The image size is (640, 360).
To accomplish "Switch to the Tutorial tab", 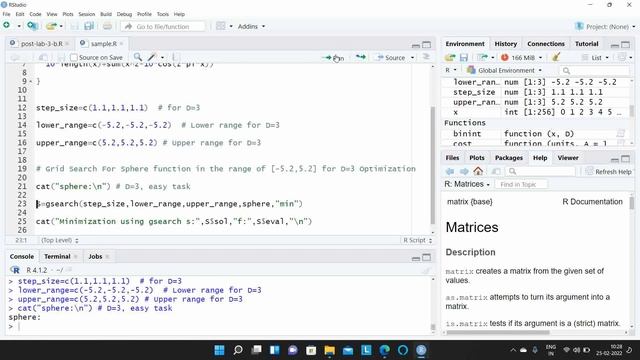I will pos(587,44).
